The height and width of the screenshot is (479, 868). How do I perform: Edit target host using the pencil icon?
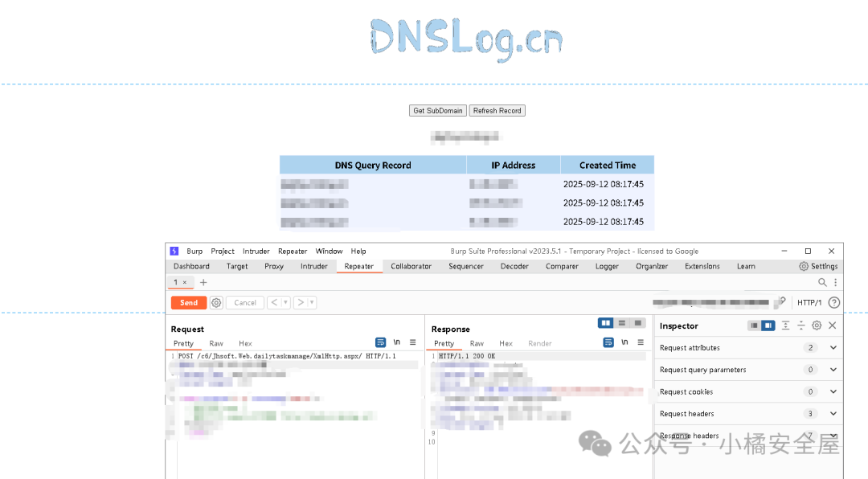pos(780,302)
